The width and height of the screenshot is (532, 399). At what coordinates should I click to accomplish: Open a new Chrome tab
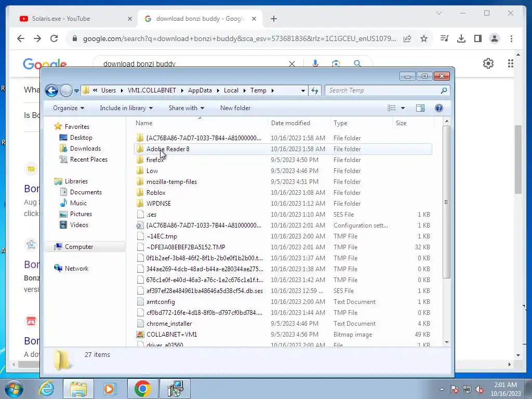274,19
